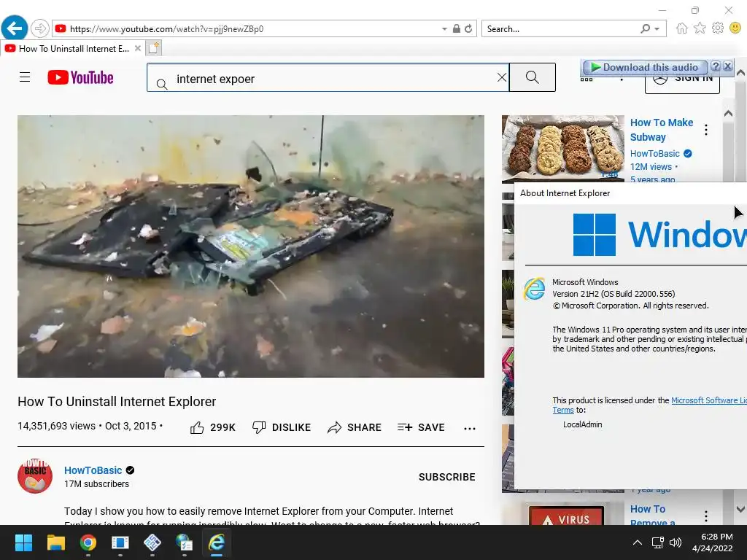
Task: Click the video title How To Uninstall Internet Explorer
Action: coord(117,402)
